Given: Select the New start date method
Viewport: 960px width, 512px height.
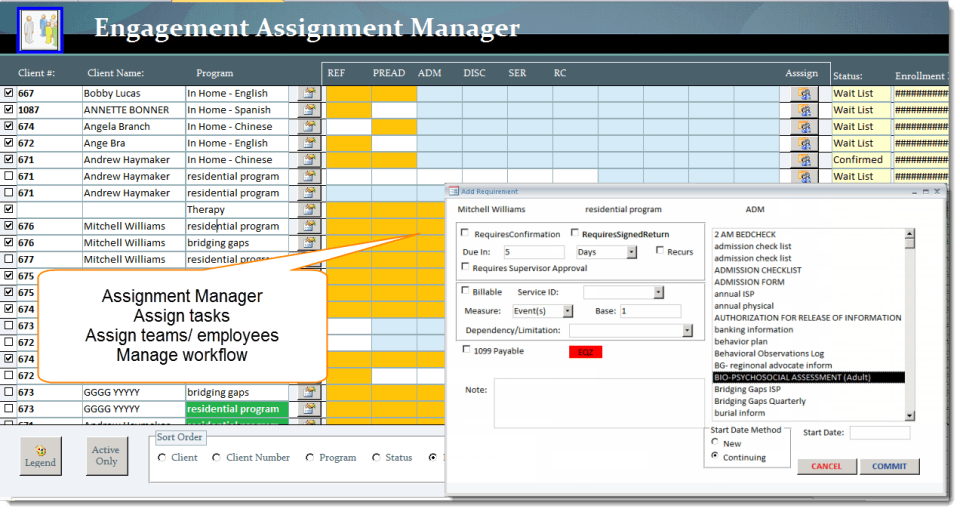Looking at the screenshot, I should coord(714,442).
